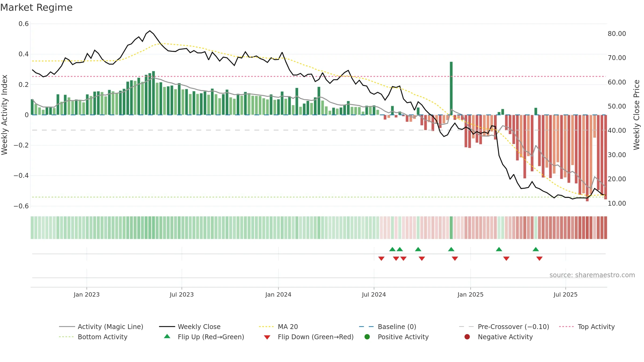Toggle the Top Activity legend entry

pyautogui.click(x=587, y=327)
